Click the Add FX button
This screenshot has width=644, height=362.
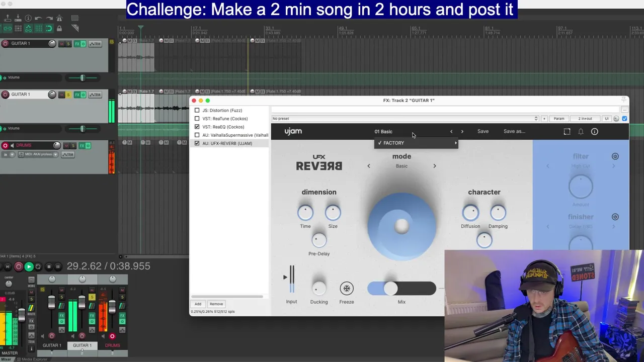coord(198,304)
